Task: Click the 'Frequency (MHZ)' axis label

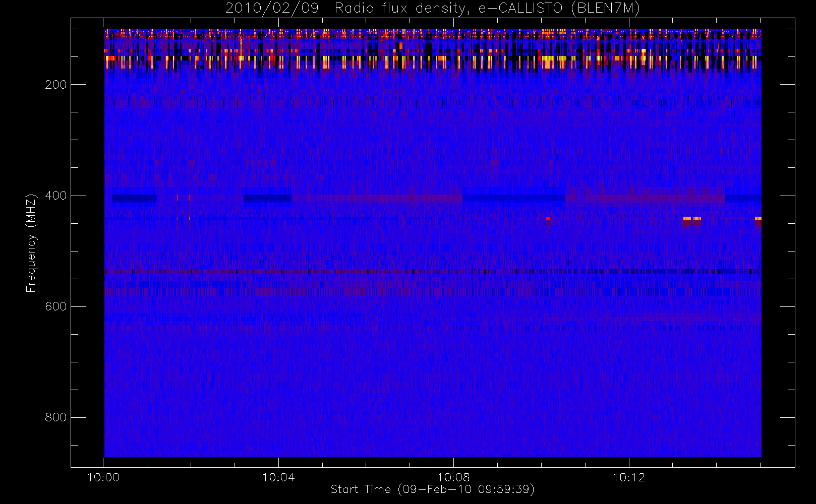Action: (31, 243)
